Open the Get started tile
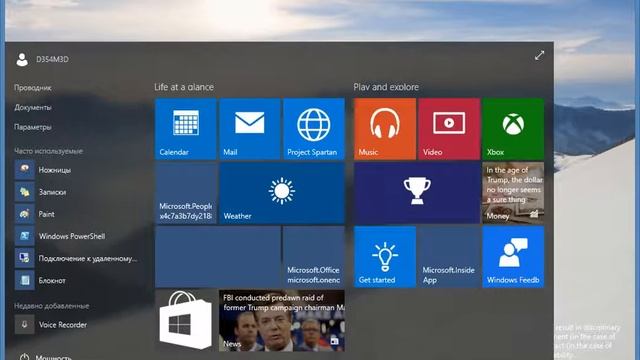Image resolution: width=640 pixels, height=360 pixels. pos(385,257)
